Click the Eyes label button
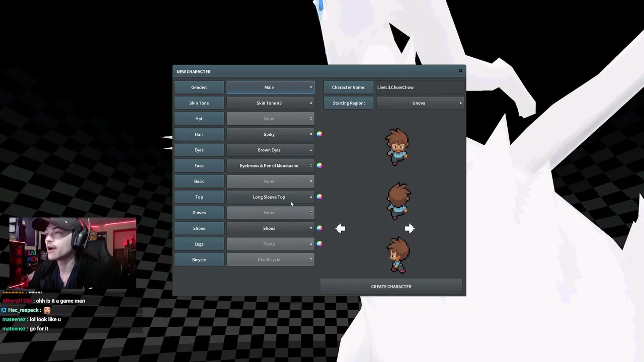 tap(199, 150)
